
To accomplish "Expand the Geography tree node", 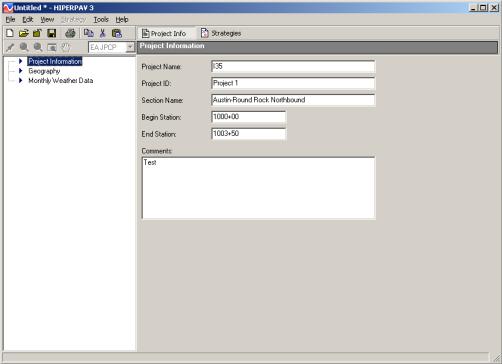I will click(x=21, y=71).
